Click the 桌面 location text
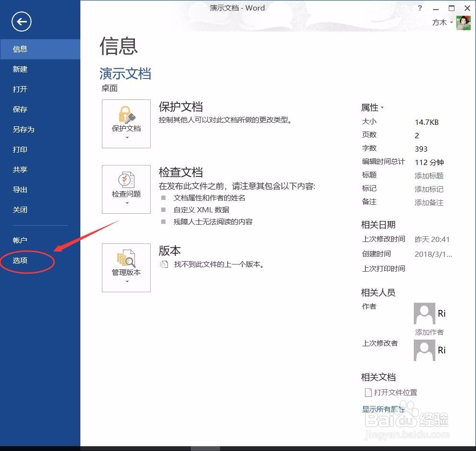 [109, 88]
